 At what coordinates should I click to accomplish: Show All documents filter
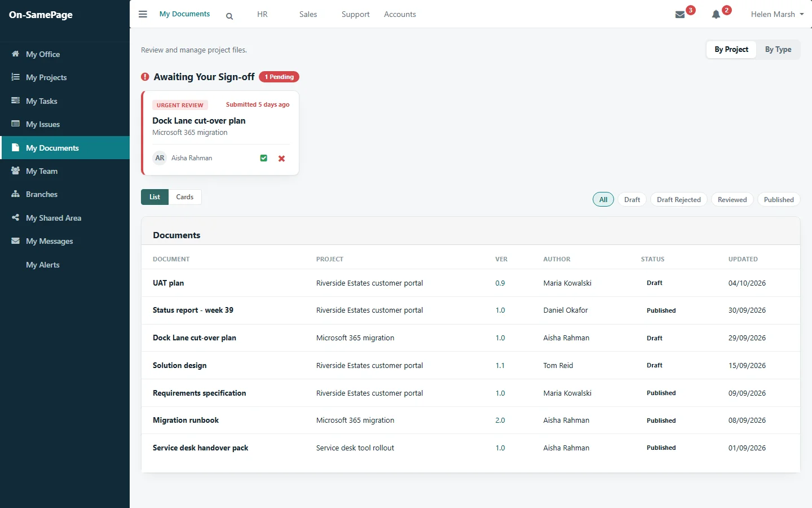pos(603,200)
